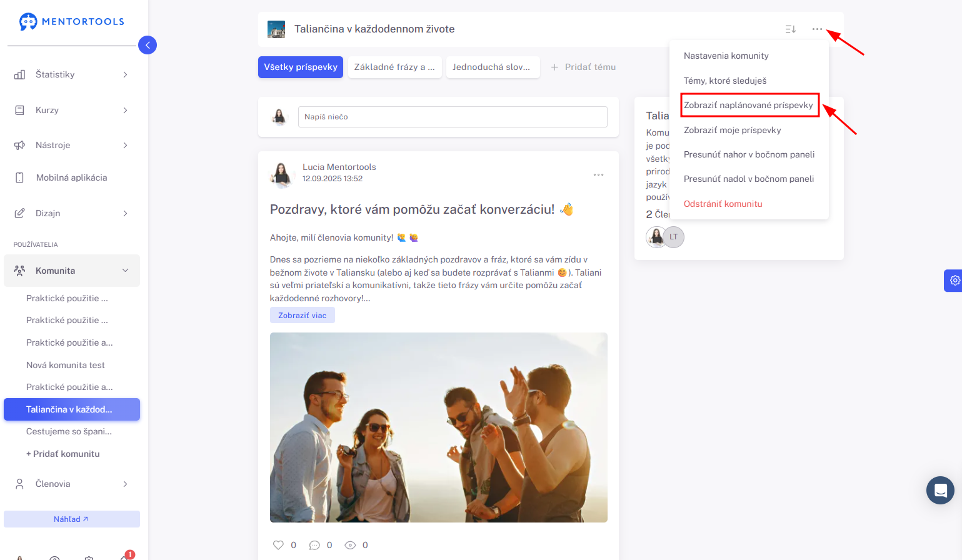Open the three-dot community options menu
The image size is (962, 560).
817,29
